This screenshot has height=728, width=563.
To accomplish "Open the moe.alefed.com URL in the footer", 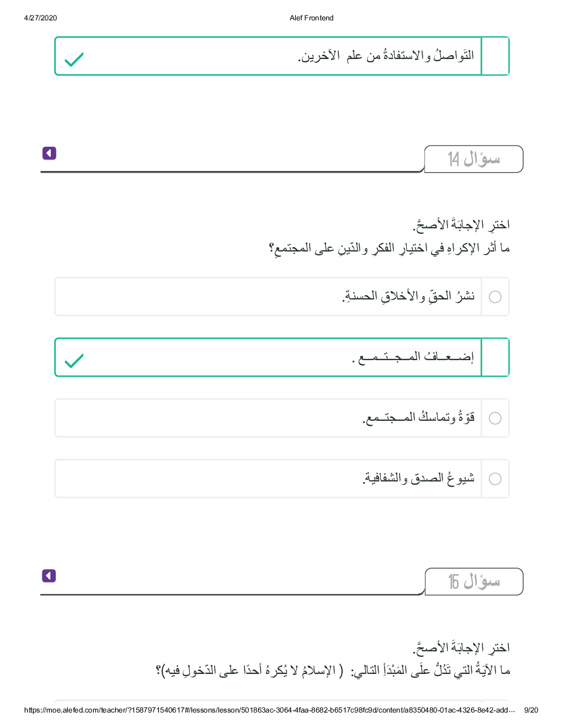I will tap(269, 710).
